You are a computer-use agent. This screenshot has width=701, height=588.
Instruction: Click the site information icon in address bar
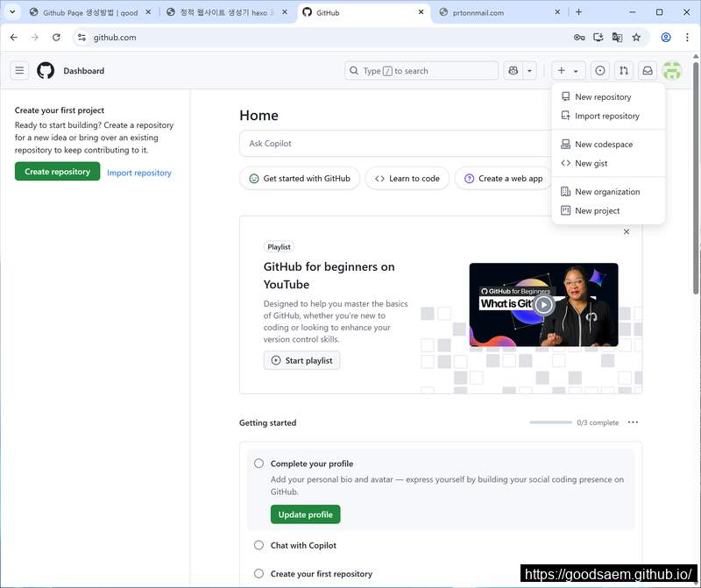point(81,38)
